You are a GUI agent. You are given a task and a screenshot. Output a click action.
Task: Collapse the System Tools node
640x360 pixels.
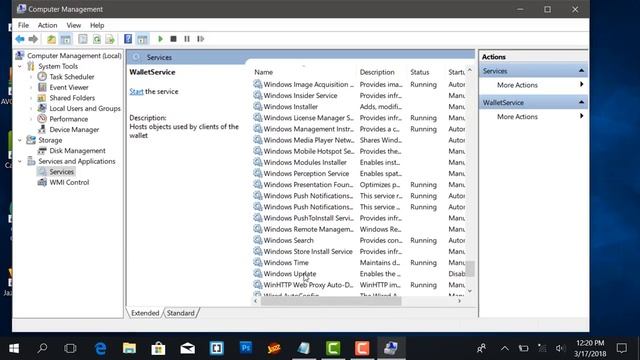click(20, 66)
